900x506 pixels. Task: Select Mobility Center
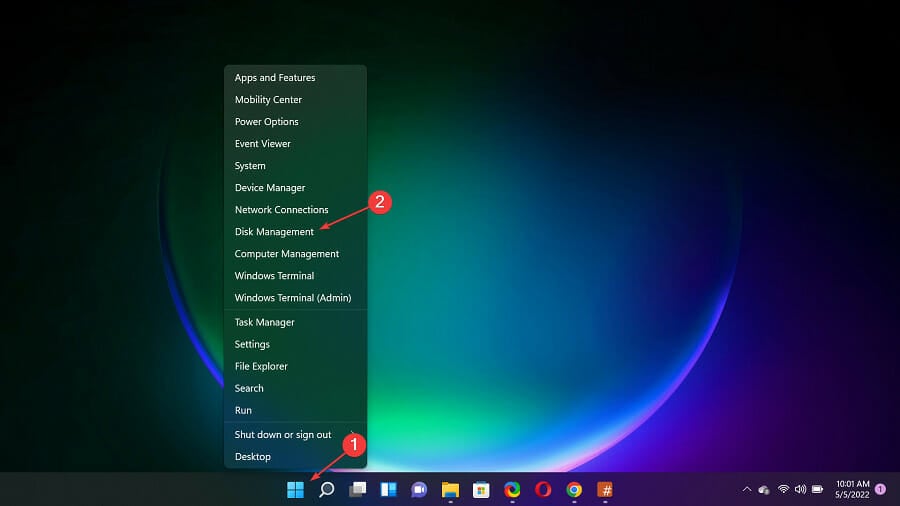(x=295, y=100)
